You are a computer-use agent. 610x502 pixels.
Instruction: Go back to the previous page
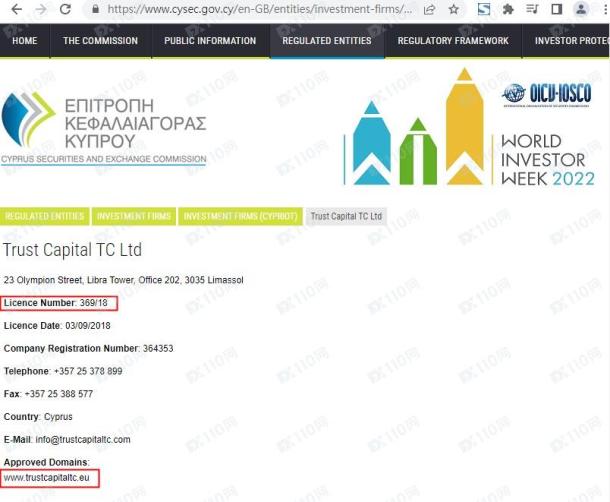point(16,9)
